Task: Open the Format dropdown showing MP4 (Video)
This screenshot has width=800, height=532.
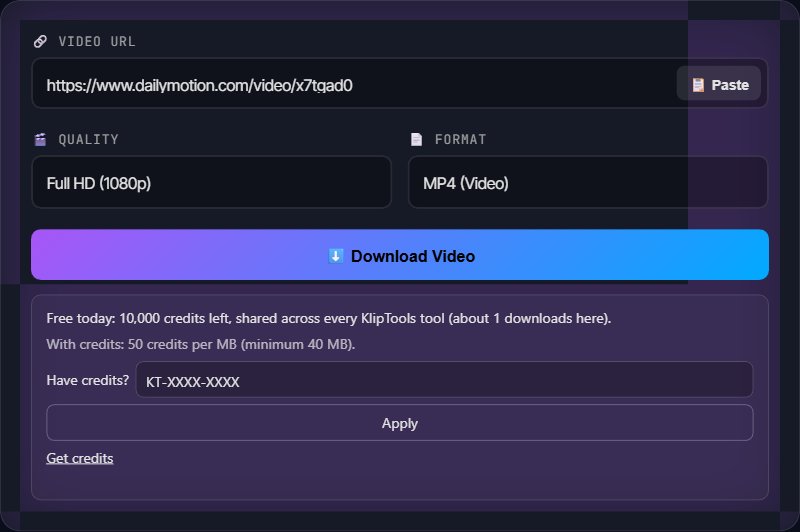Action: point(588,182)
